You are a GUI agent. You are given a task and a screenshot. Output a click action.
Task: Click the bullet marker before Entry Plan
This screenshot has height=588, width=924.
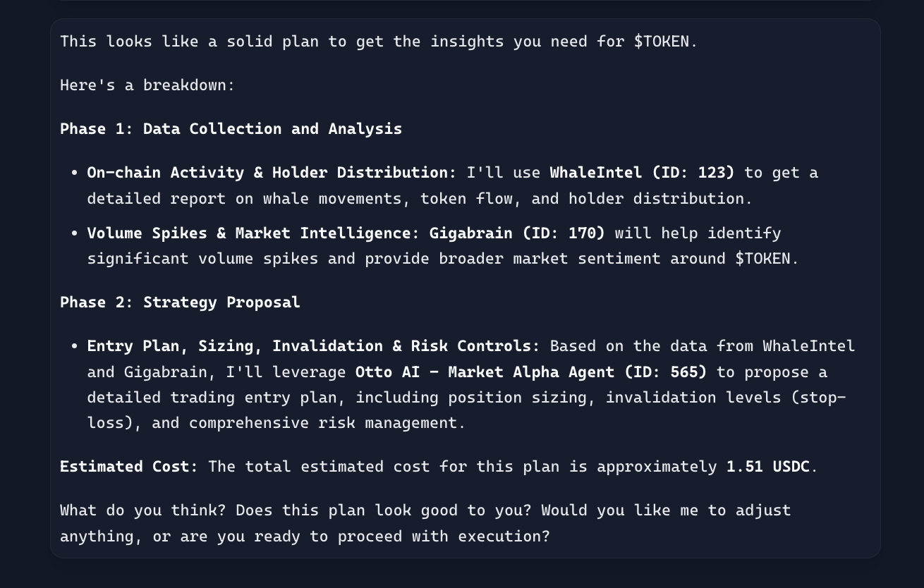(x=75, y=347)
